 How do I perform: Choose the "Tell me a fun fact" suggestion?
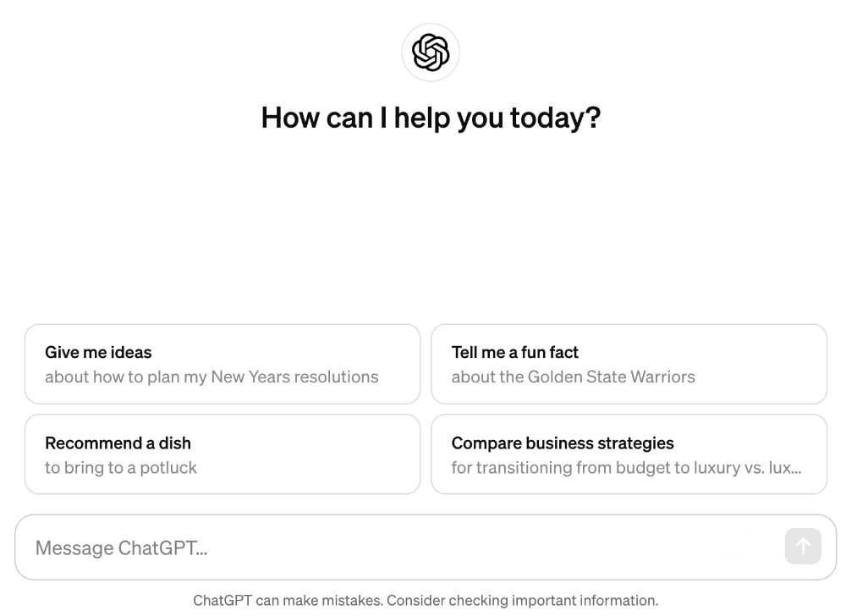tap(629, 364)
